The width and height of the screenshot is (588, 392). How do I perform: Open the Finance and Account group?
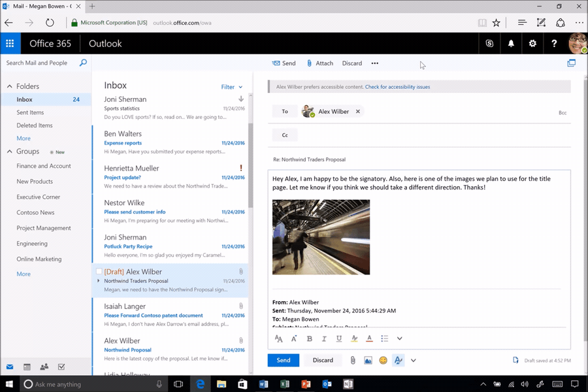click(44, 166)
